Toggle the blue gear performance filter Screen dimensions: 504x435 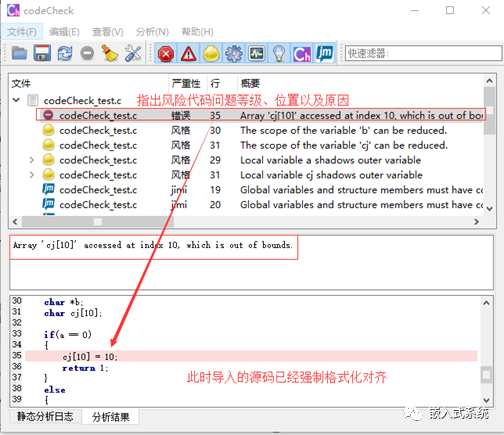click(x=234, y=53)
